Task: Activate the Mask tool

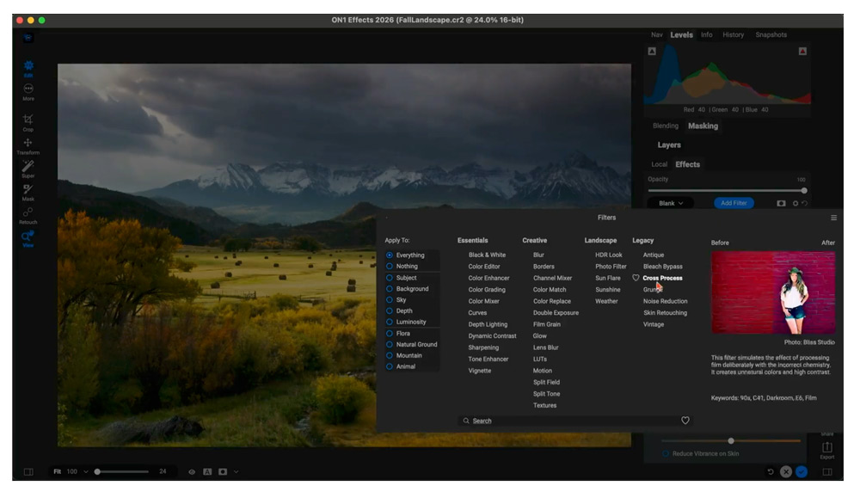Action: [x=28, y=189]
